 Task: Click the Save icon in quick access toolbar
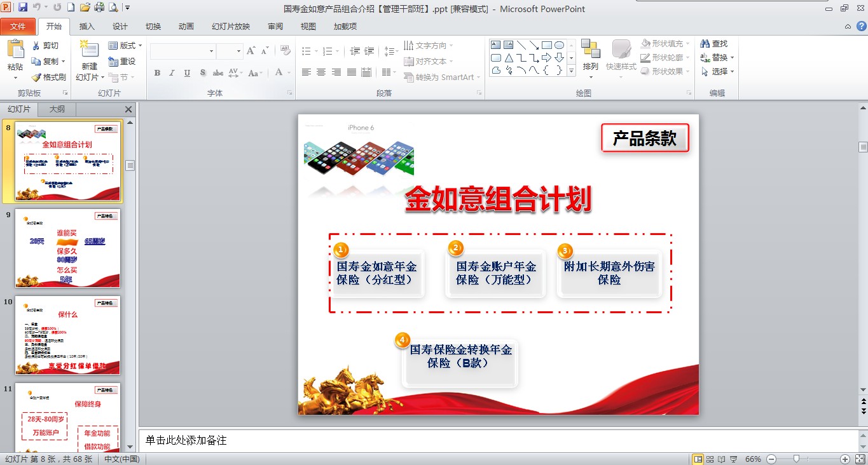(23, 8)
